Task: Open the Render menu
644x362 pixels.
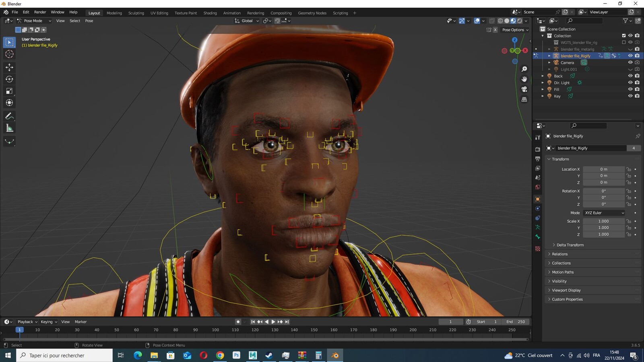Action: [x=40, y=12]
